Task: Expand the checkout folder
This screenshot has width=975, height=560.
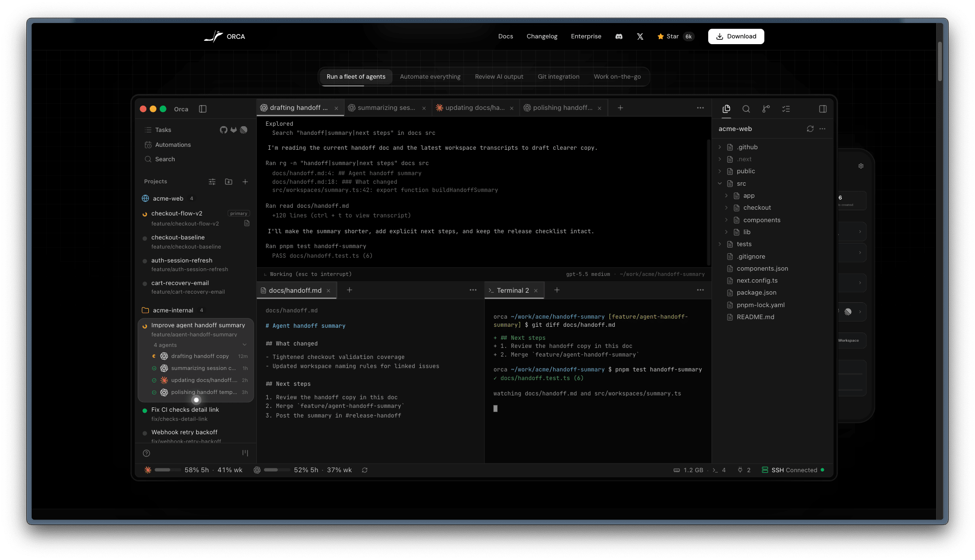Action: pos(726,208)
